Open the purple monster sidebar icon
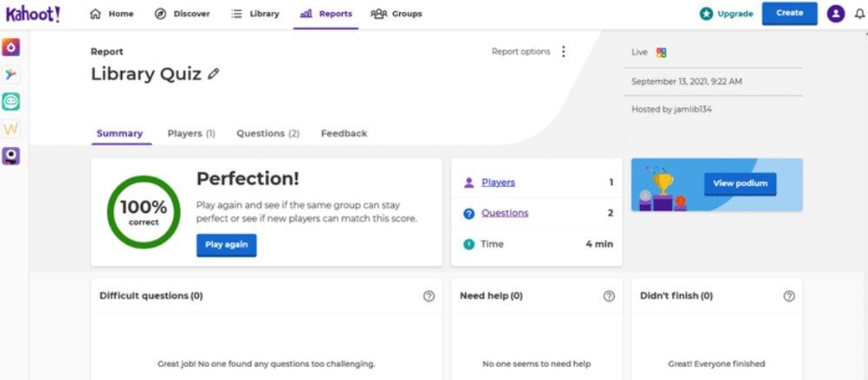 click(11, 156)
